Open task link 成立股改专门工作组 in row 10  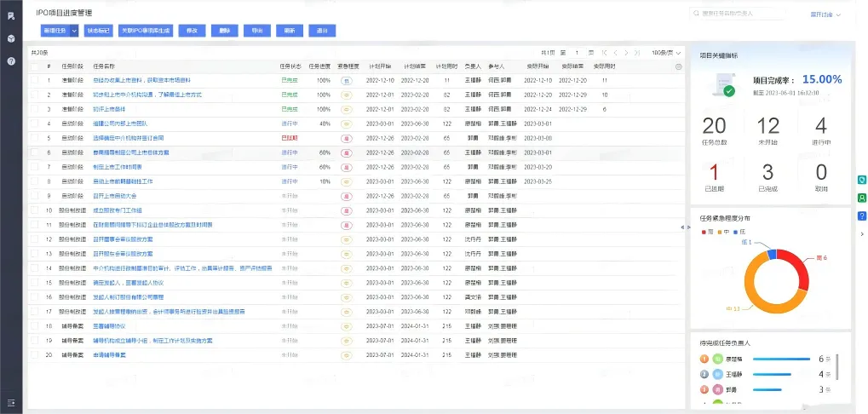[117, 210]
